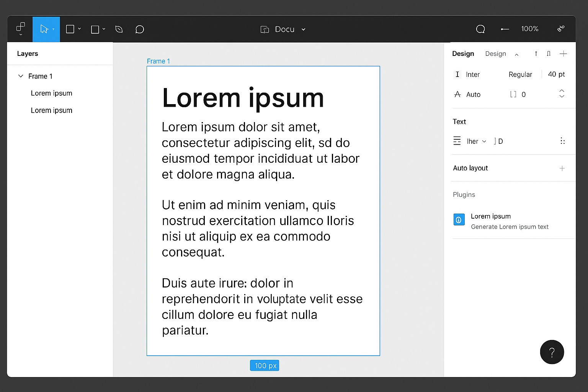
Task: Select the Move tool in the toolbar
Action: click(x=43, y=29)
